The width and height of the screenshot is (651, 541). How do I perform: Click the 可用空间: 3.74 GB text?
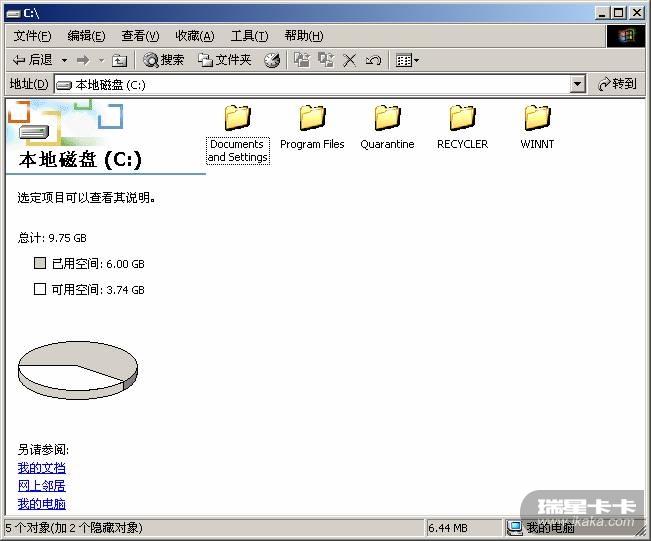[x=98, y=290]
